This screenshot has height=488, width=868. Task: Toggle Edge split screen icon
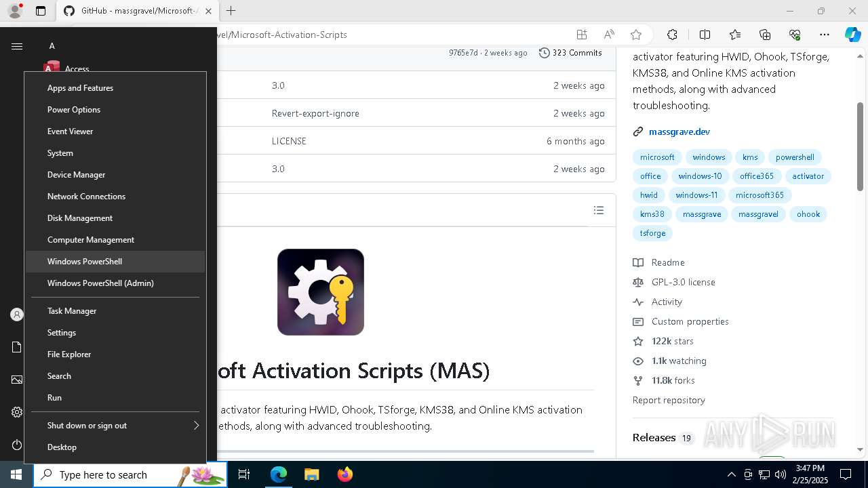click(705, 35)
